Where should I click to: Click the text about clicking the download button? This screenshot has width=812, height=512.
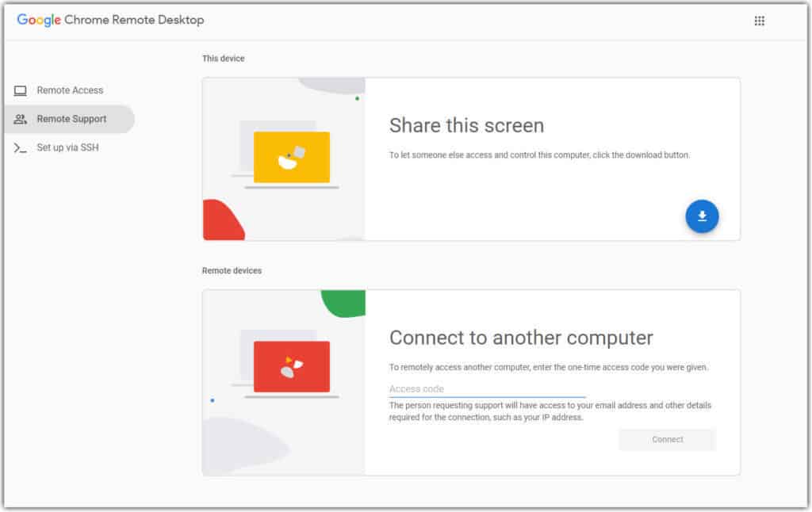coord(539,155)
